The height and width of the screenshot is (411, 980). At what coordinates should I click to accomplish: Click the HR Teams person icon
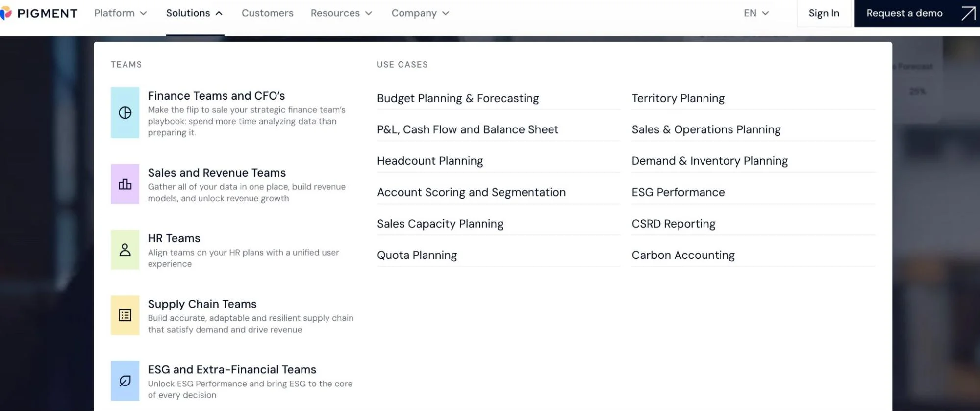tap(125, 250)
